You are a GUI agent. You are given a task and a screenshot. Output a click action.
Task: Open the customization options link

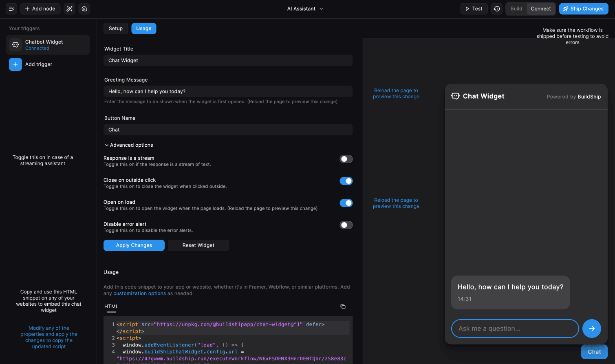click(140, 293)
